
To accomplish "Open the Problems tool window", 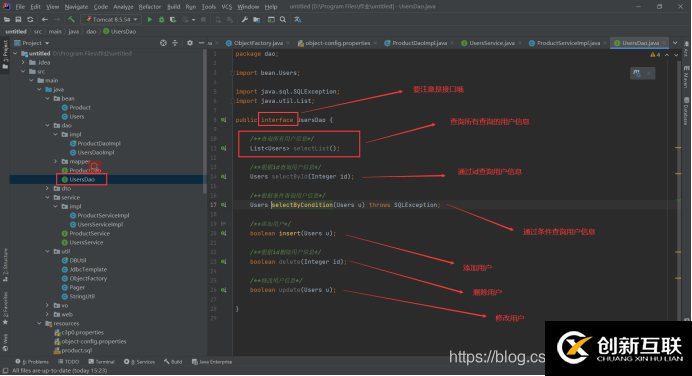I will point(33,362).
